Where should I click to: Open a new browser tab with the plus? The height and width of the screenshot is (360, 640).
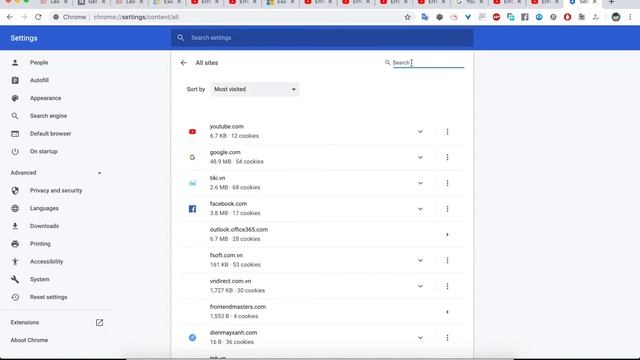[611, 2]
